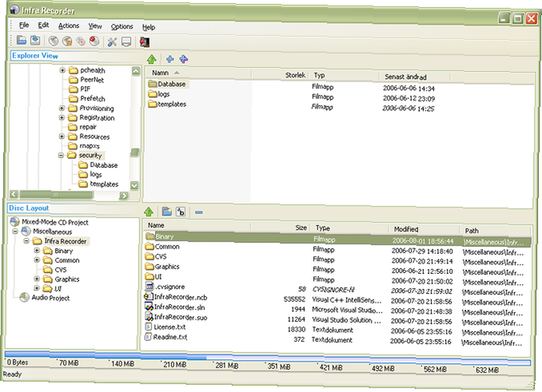This screenshot has width=542, height=392.
Task: Collapse the Infra Recorder folder node
Action: coord(26,241)
